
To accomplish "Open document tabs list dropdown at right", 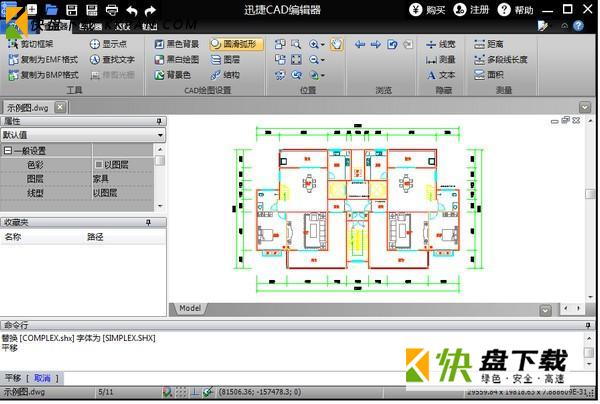I will (585, 108).
